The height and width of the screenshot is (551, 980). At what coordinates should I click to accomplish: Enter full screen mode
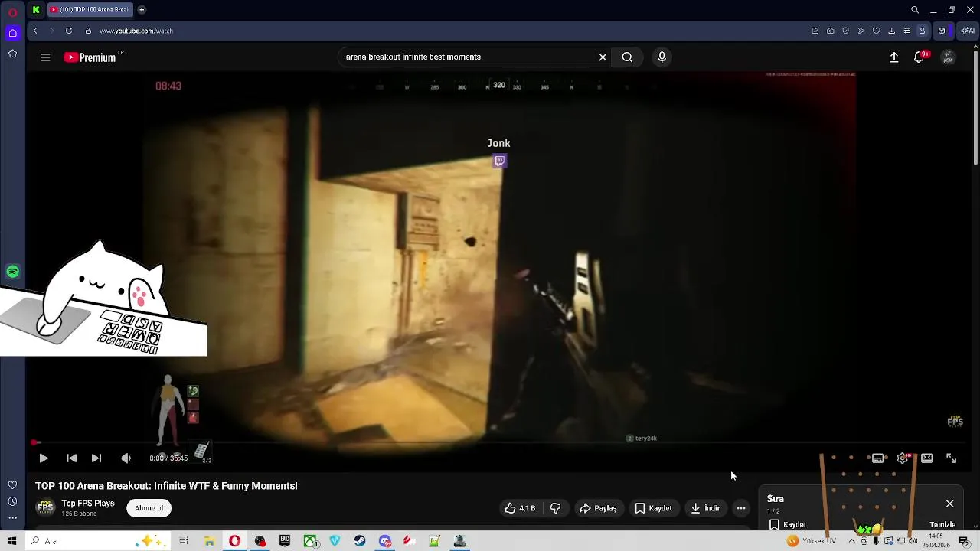[951, 458]
